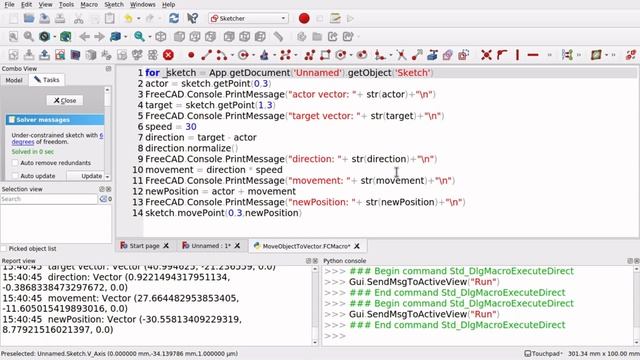Open the Sketcher workbench dropdown
Image resolution: width=640 pixels, height=360 pixels.
point(248,18)
